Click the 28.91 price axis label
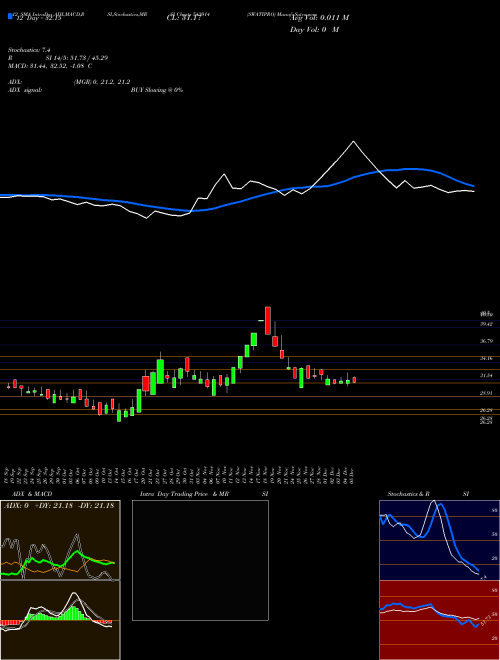The width and height of the screenshot is (500, 660). 486,393
